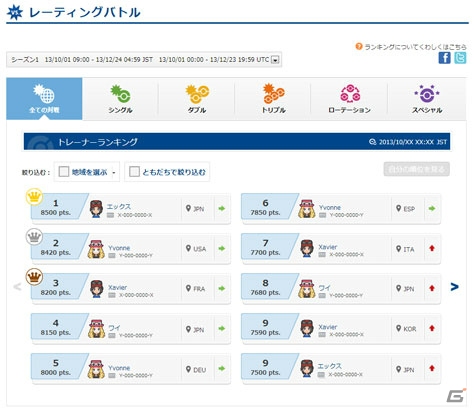This screenshot has width=474, height=410.
Task: Click the '7850 pts.' score text
Action: tap(266, 213)
